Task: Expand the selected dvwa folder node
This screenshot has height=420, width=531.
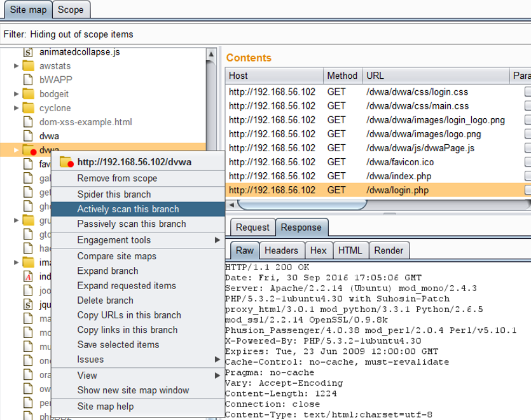Action: (x=16, y=150)
